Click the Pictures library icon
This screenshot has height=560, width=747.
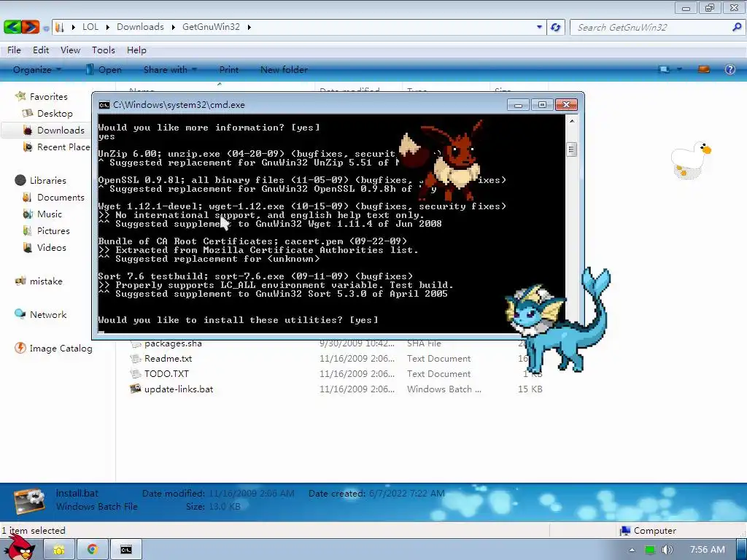click(x=28, y=230)
